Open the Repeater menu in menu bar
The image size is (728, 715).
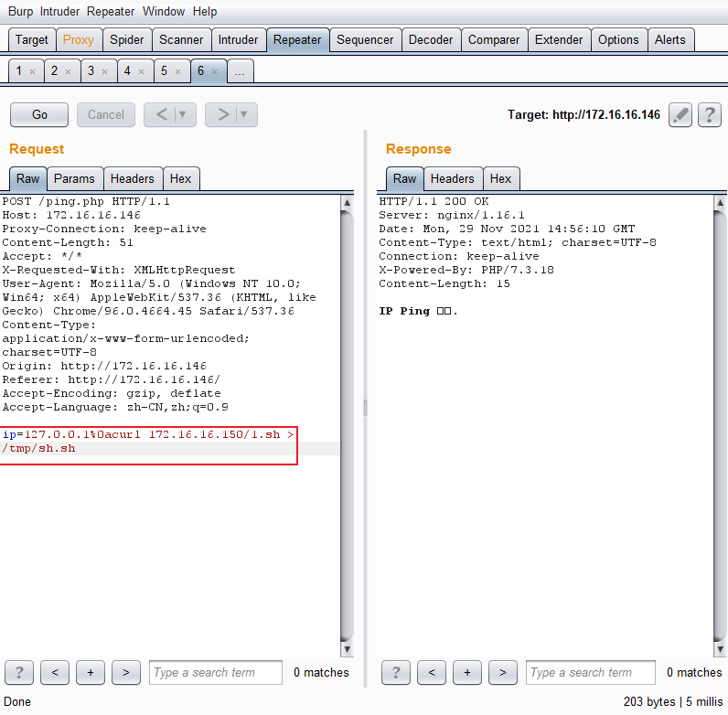[111, 12]
